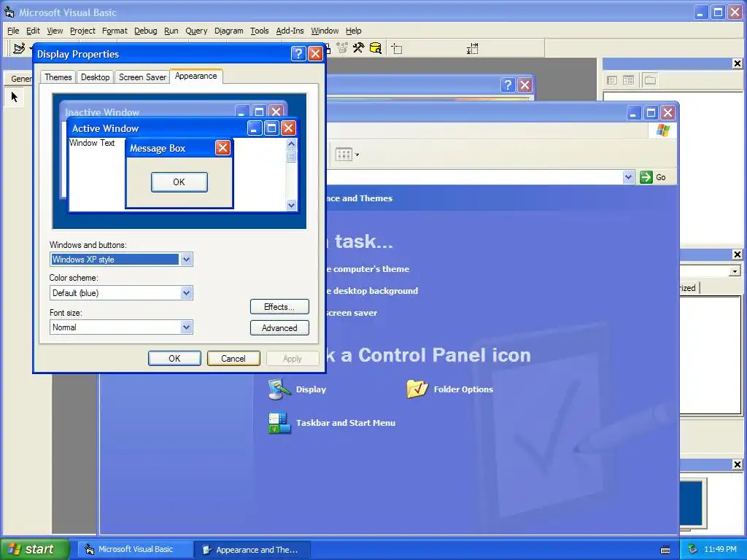Screen dimensions: 747x560
Task: Click the Windows flag logo in the Explorer window
Action: (662, 131)
